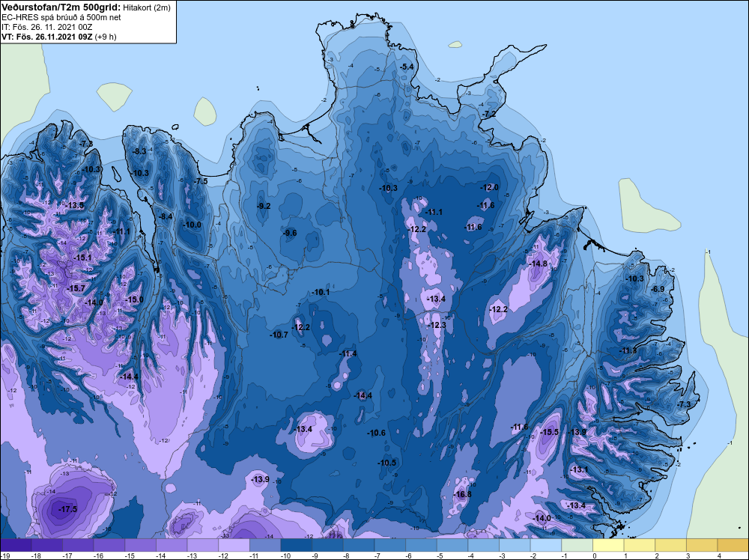Click the -5.4 temperature value
Viewport: 749px width, 560px height.
click(407, 67)
